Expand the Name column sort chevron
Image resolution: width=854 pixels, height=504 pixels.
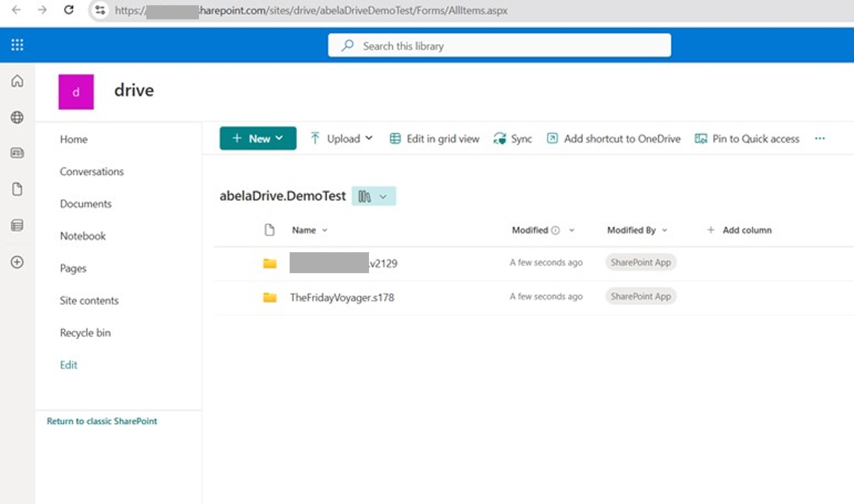325,230
